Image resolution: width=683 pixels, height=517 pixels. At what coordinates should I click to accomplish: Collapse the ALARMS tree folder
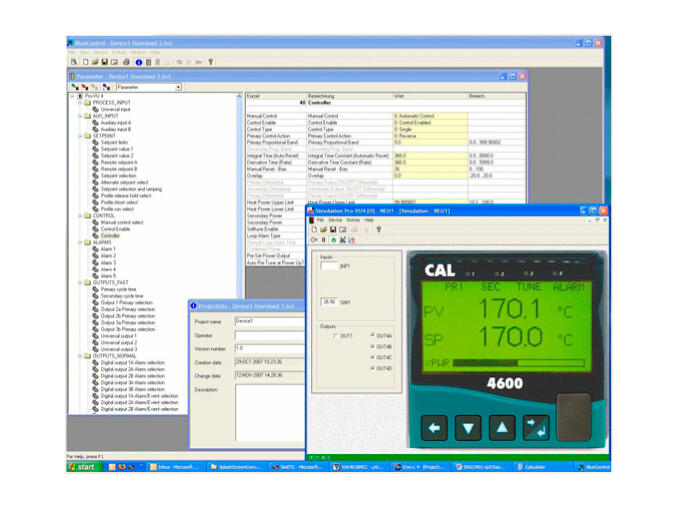(x=80, y=242)
